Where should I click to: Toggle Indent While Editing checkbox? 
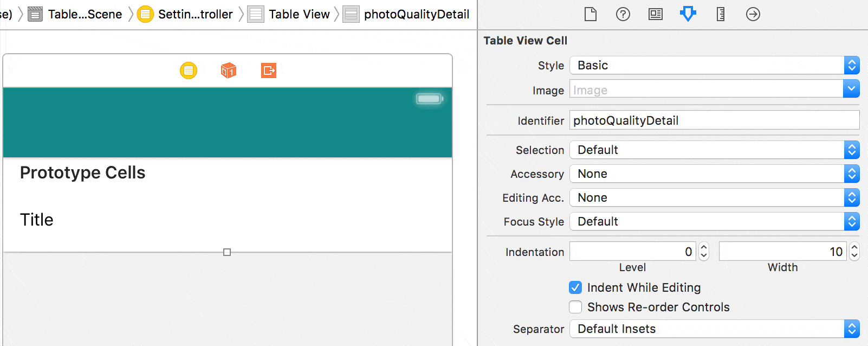coord(575,287)
